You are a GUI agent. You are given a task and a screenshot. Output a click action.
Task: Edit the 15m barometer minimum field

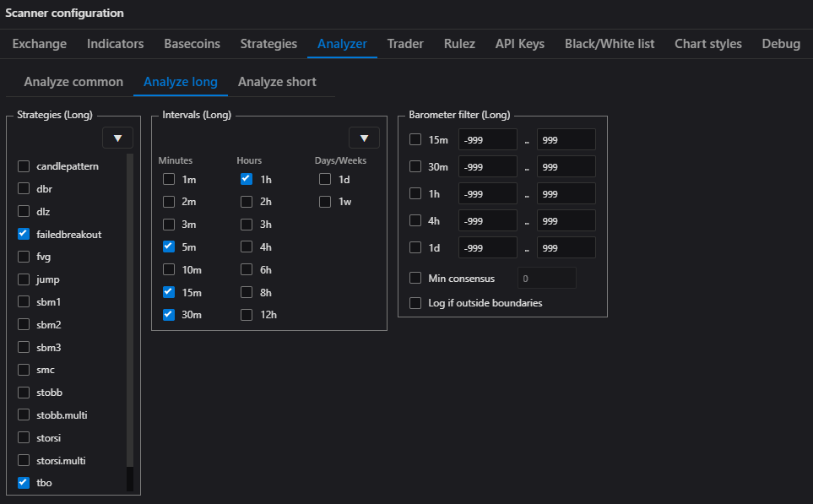tap(487, 139)
